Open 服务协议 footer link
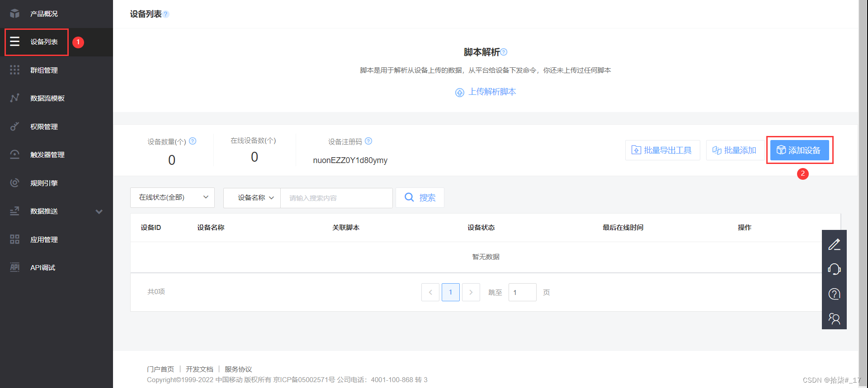 click(x=238, y=369)
